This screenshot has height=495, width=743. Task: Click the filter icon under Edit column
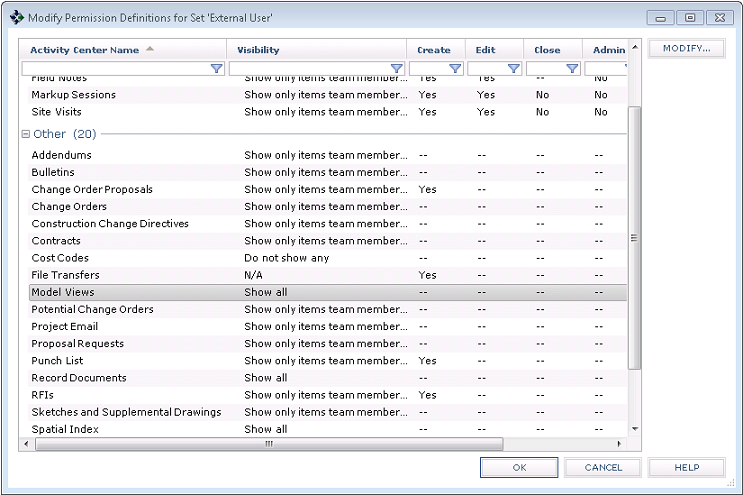pos(513,69)
